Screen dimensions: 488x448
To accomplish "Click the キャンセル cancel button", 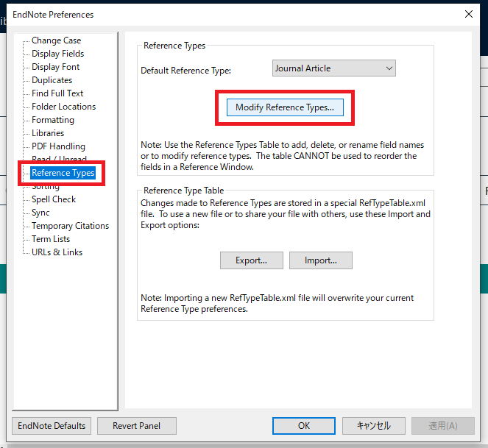I will pos(372,426).
